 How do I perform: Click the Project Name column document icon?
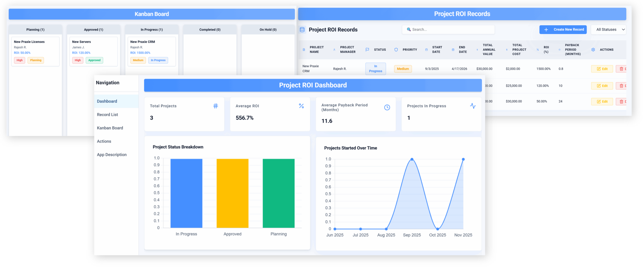point(304,50)
